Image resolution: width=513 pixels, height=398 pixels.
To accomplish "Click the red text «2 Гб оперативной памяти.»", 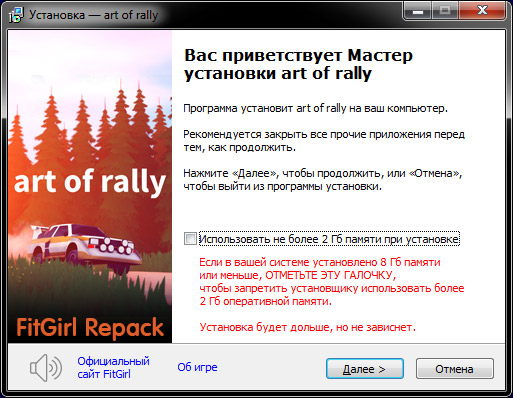I will (266, 301).
